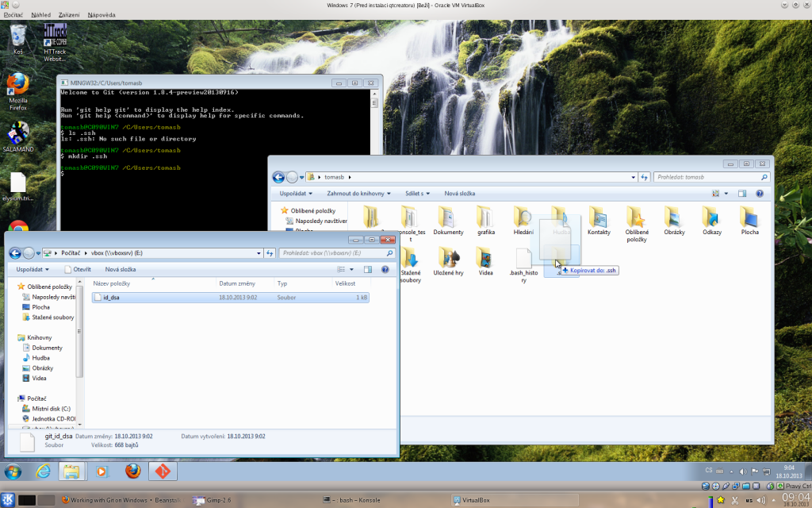The width and height of the screenshot is (812, 508).
Task: Switch to Gimp-2.6 in the KDE taskbar
Action: [213, 500]
